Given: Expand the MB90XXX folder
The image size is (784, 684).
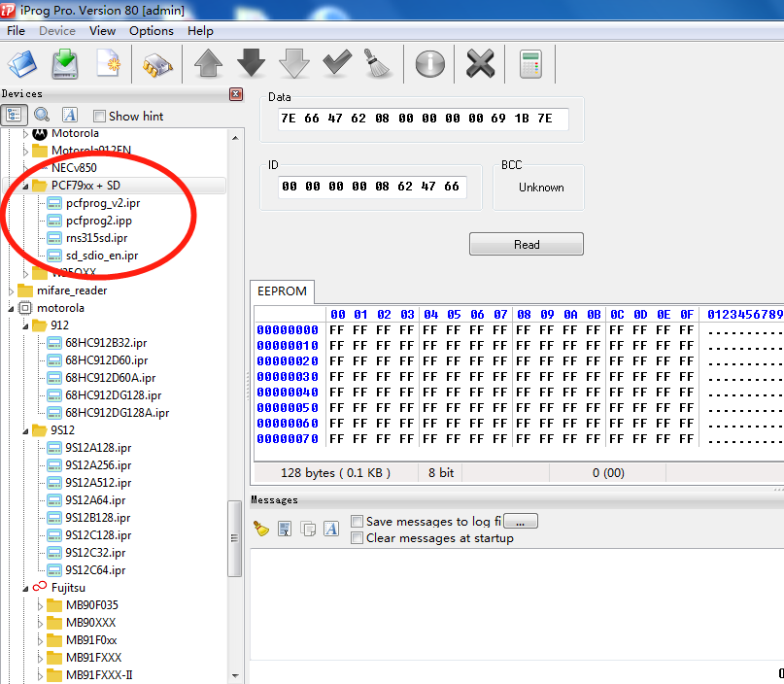Looking at the screenshot, I should point(40,624).
